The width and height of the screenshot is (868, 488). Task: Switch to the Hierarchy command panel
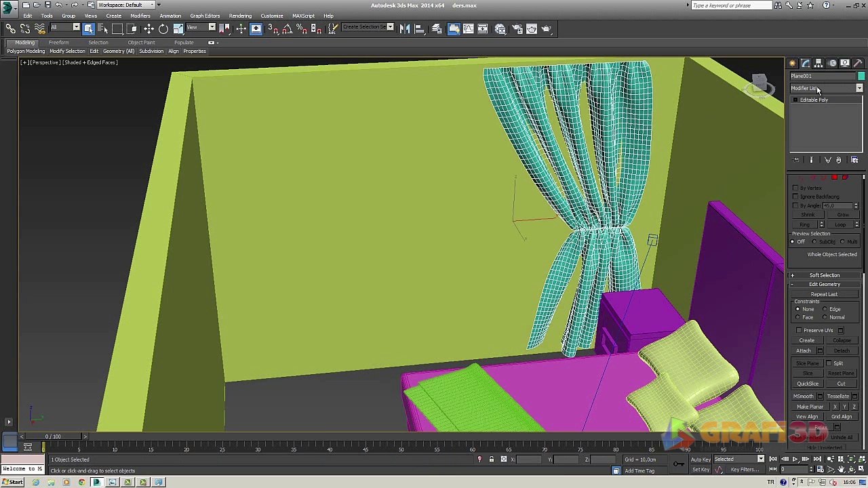(x=818, y=63)
